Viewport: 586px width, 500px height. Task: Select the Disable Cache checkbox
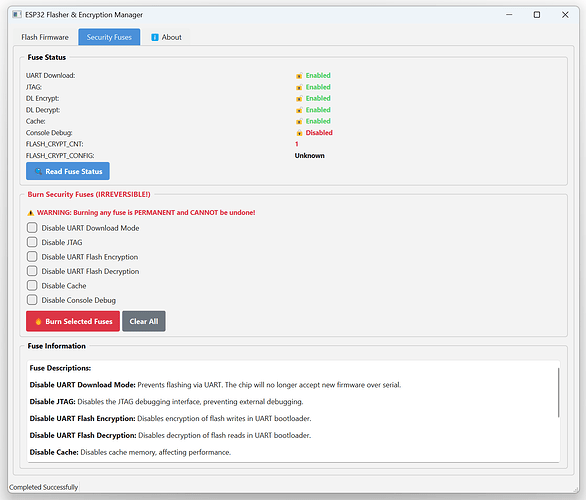(x=32, y=286)
